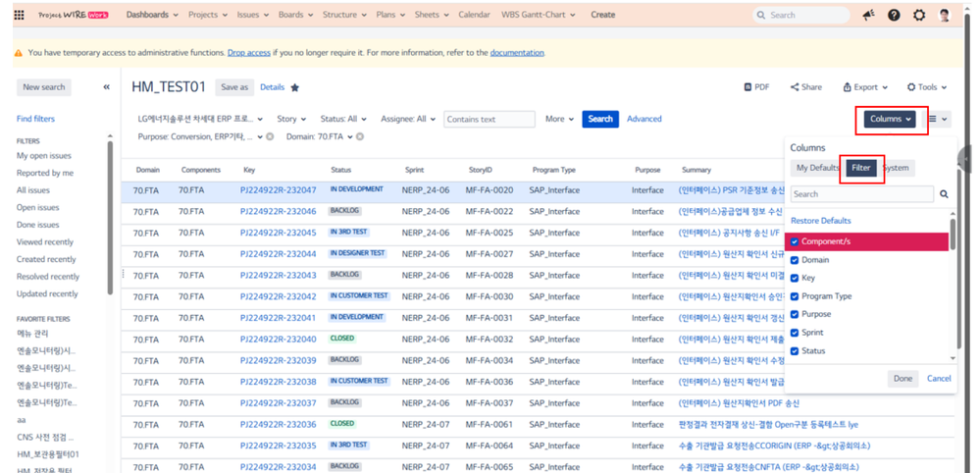
Task: Remove the Domain: 70.FTA filter criterion
Action: [x=360, y=136]
